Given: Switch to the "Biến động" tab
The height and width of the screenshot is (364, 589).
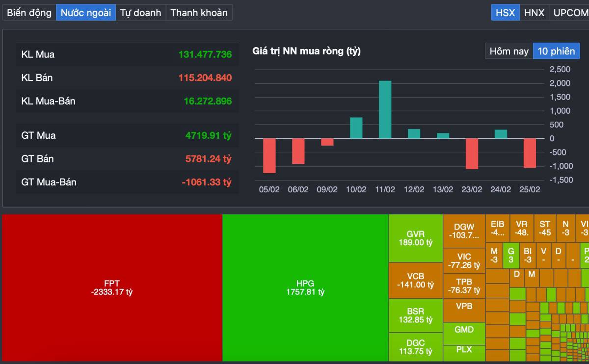Looking at the screenshot, I should [28, 12].
